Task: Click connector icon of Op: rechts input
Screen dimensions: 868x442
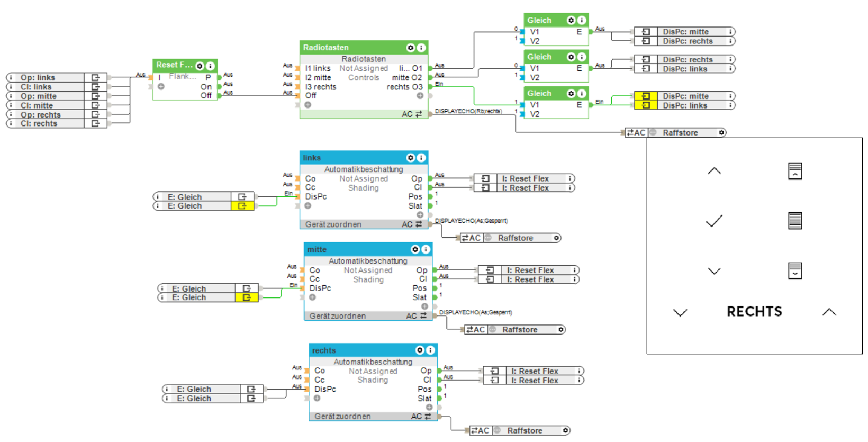Action: [95, 114]
